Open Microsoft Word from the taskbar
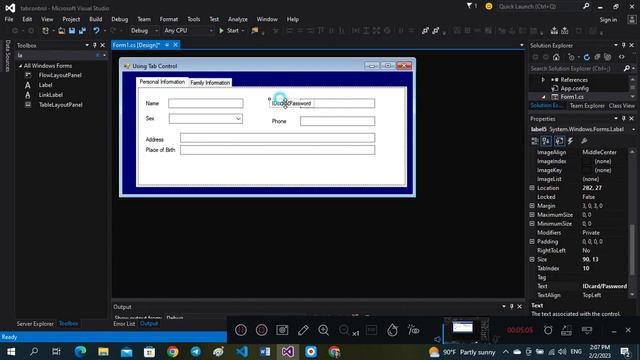This screenshot has width=640, height=360. click(x=264, y=351)
